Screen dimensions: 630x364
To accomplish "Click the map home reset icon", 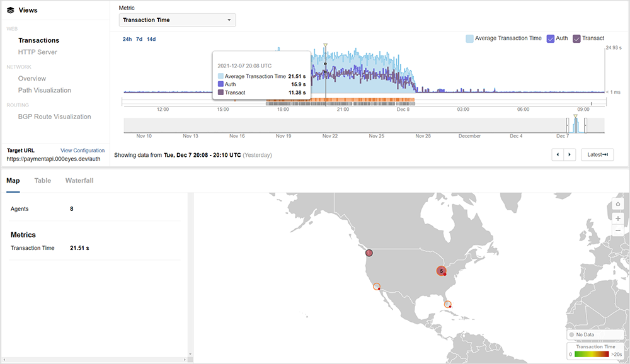I will click(618, 204).
